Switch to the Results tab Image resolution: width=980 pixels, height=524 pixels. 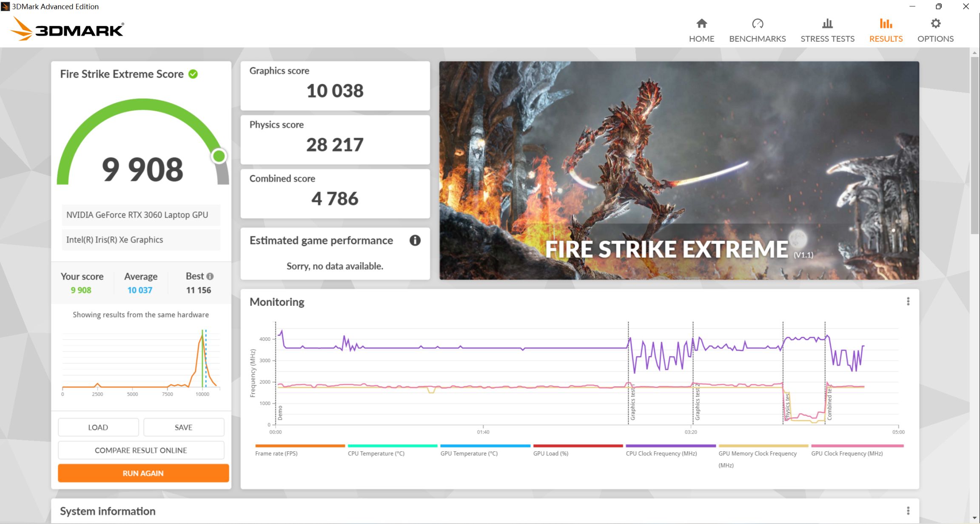pos(886,31)
